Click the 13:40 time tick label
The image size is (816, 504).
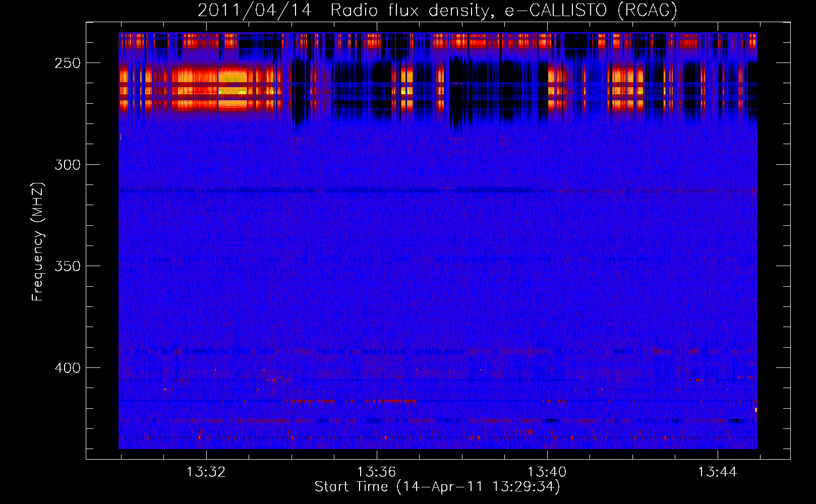point(547,472)
